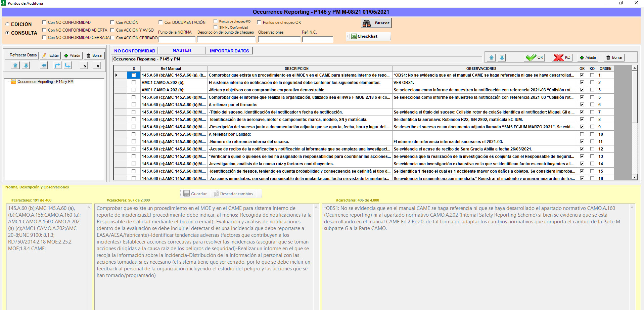644x310 pixels.
Task: Click the floppy disk Guardar button
Action: point(195,194)
